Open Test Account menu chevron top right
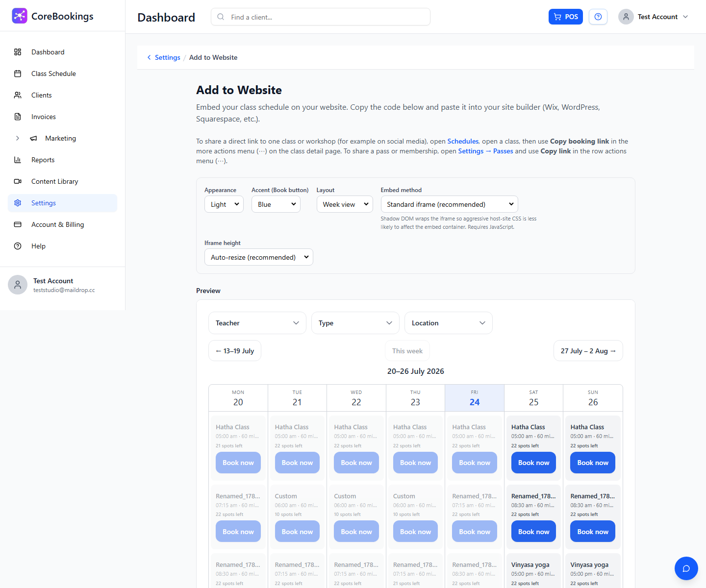This screenshot has width=706, height=588. pos(685,17)
